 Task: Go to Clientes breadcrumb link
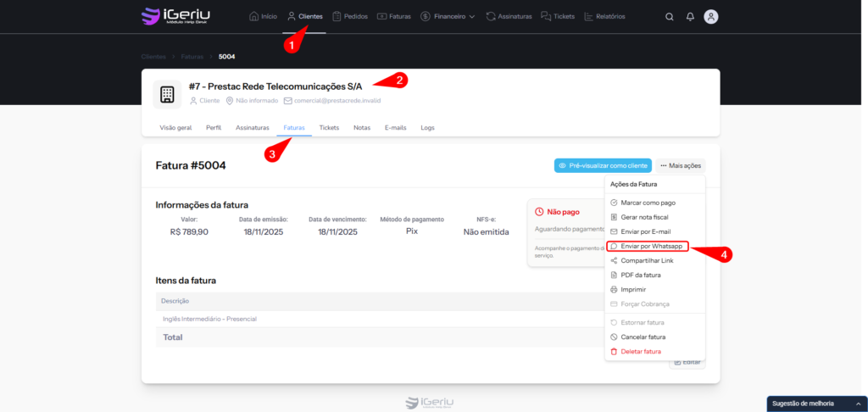point(153,57)
